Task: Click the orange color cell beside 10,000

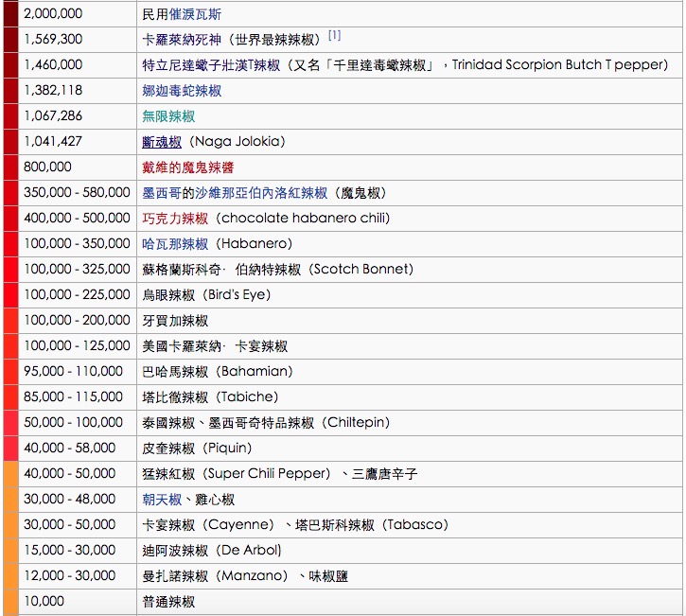Action: coord(9,601)
